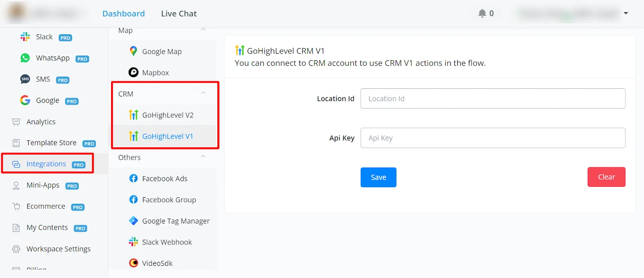Click the Template Store icon
The image size is (644, 278).
point(16,143)
